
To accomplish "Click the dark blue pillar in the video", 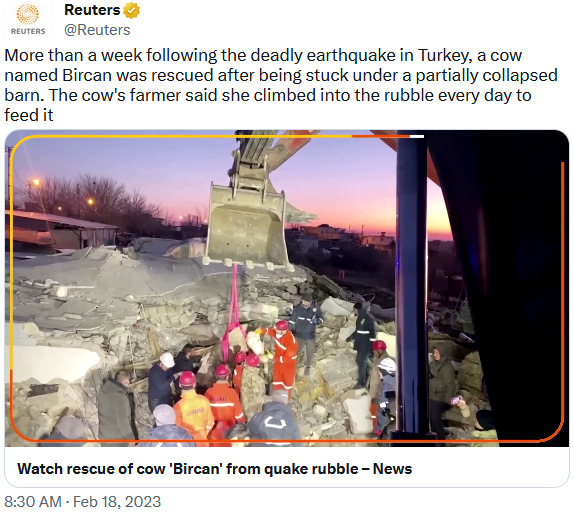I will (x=412, y=285).
